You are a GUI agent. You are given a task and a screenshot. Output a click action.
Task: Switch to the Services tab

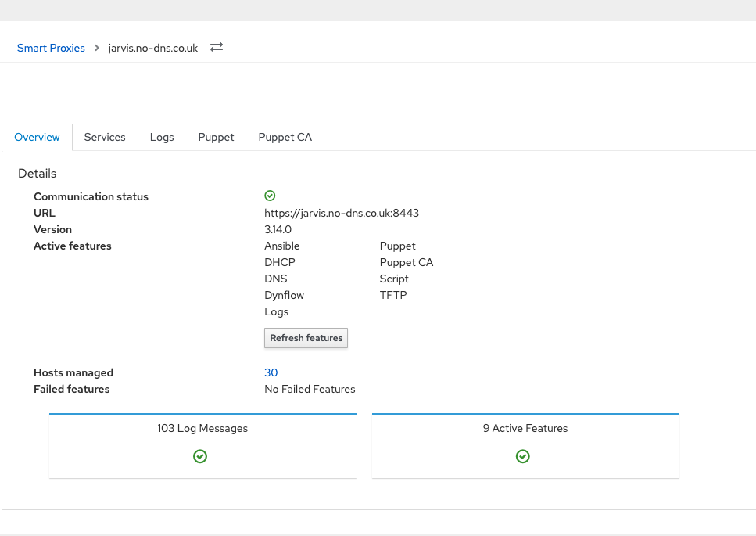pos(105,137)
